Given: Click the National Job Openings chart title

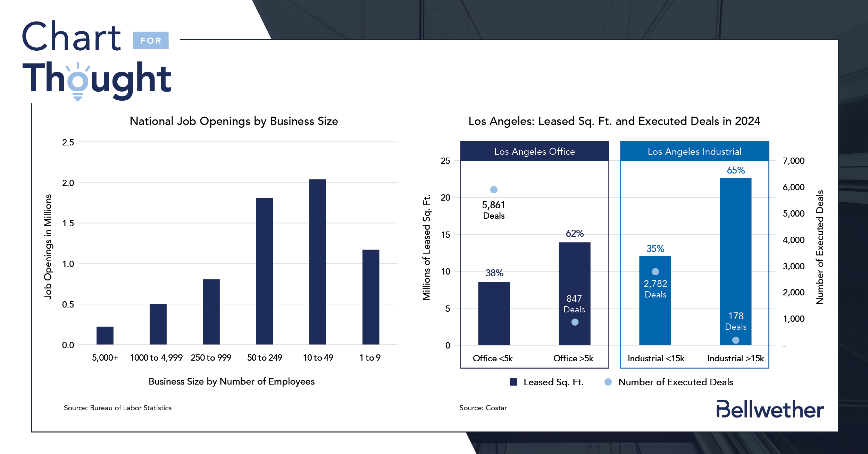Looking at the screenshot, I should coord(234,121).
